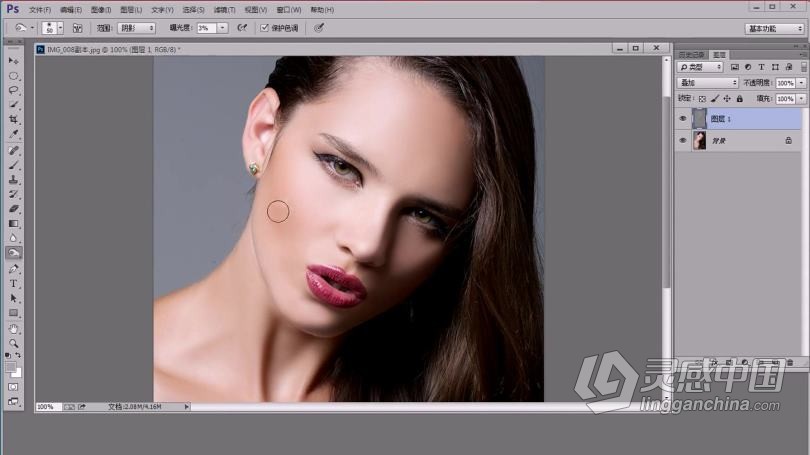Open the 范围 range dropdown
The width and height of the screenshot is (810, 455).
point(136,28)
